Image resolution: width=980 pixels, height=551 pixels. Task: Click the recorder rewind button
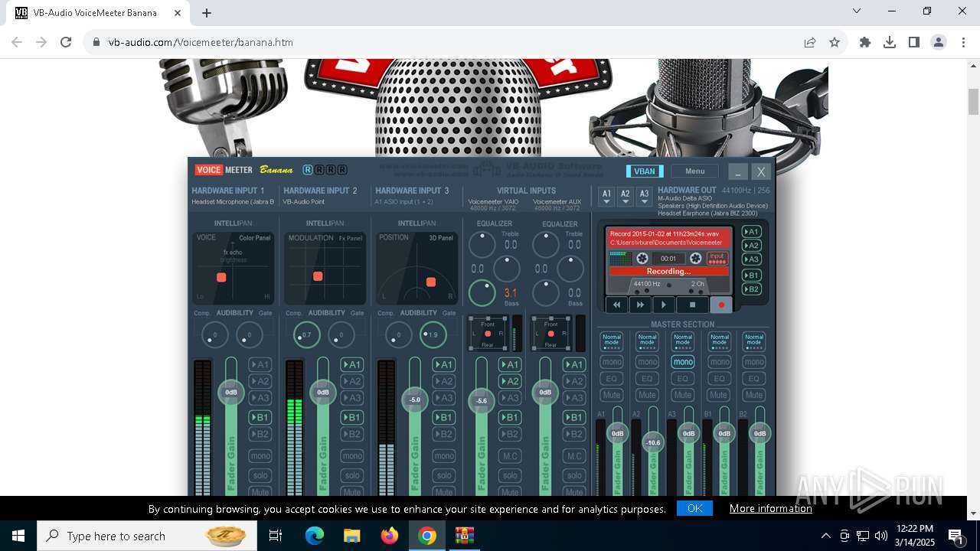click(x=617, y=305)
